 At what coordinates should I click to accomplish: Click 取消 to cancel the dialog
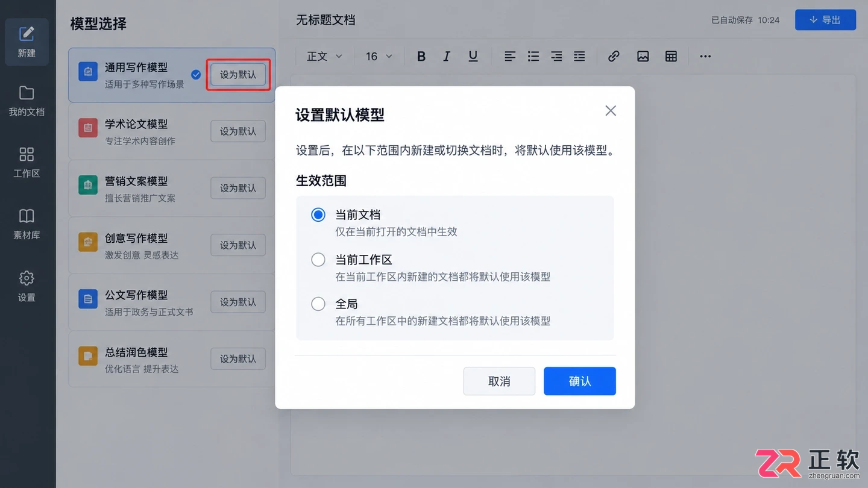coord(499,381)
